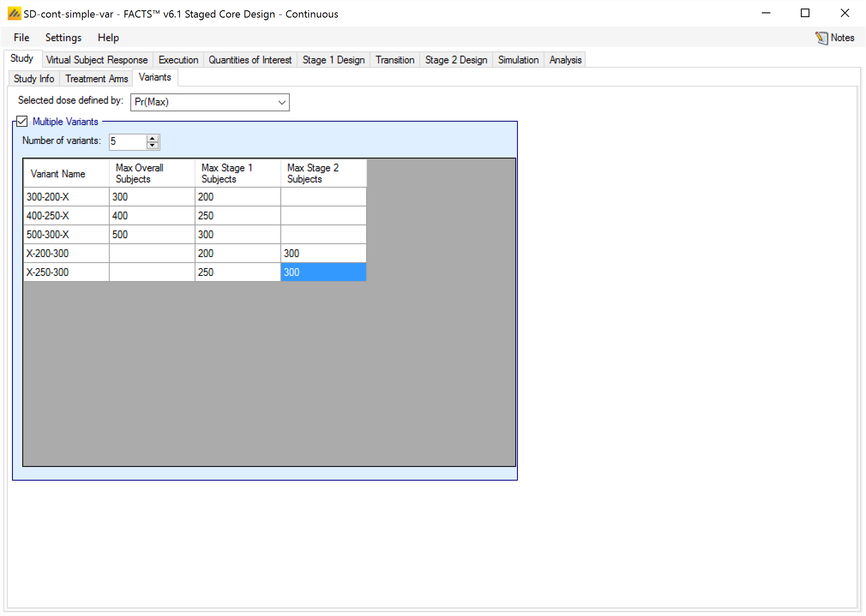866x616 pixels.
Task: Click the FACTS app icon in title bar
Action: point(14,14)
